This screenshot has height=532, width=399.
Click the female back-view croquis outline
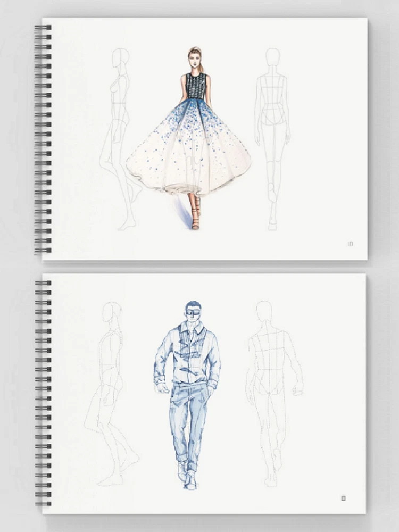tap(272, 139)
